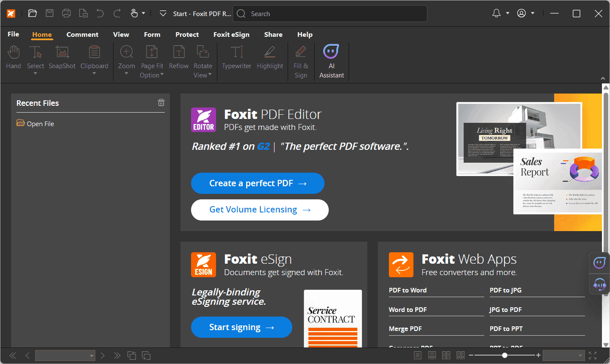Clear recent files with the trash icon
This screenshot has width=610, height=364.
tap(161, 102)
